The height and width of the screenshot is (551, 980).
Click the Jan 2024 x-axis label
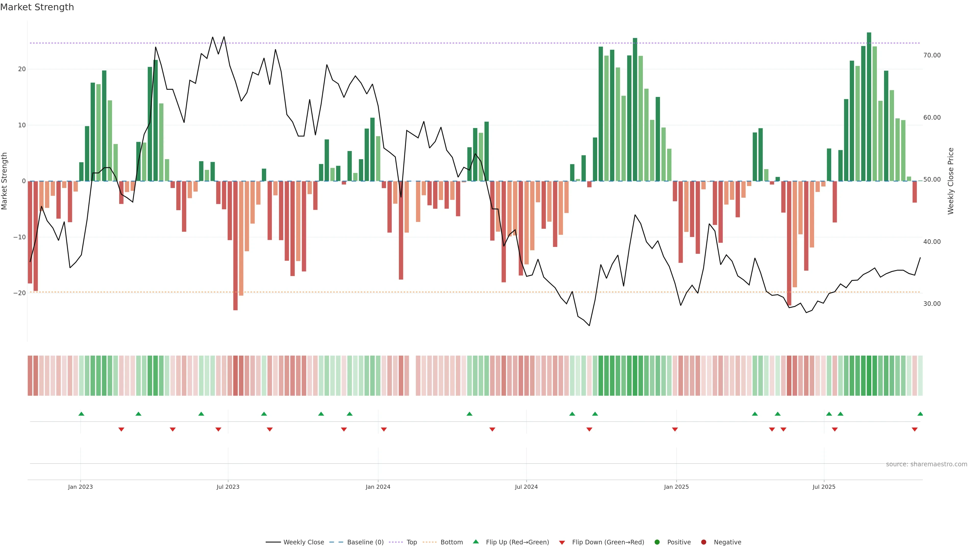tap(378, 487)
